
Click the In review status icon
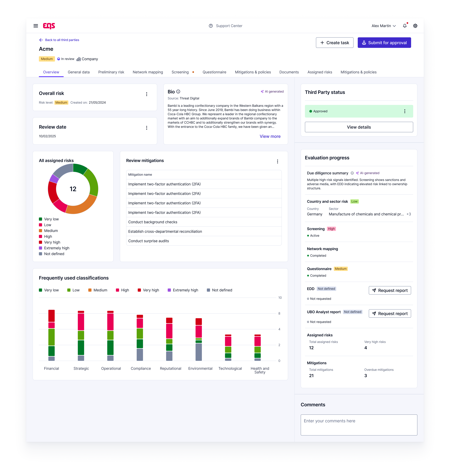pos(59,59)
